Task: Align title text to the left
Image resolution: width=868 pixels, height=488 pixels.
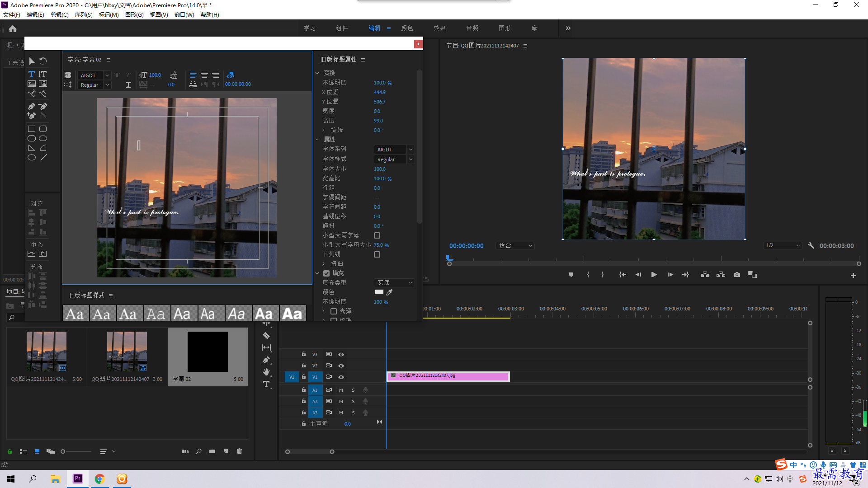Action: (193, 75)
